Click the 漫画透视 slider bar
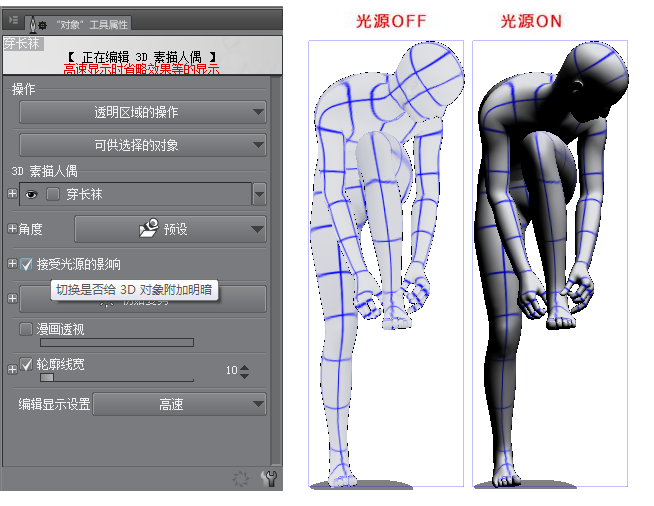This screenshot has width=654, height=506. click(117, 343)
